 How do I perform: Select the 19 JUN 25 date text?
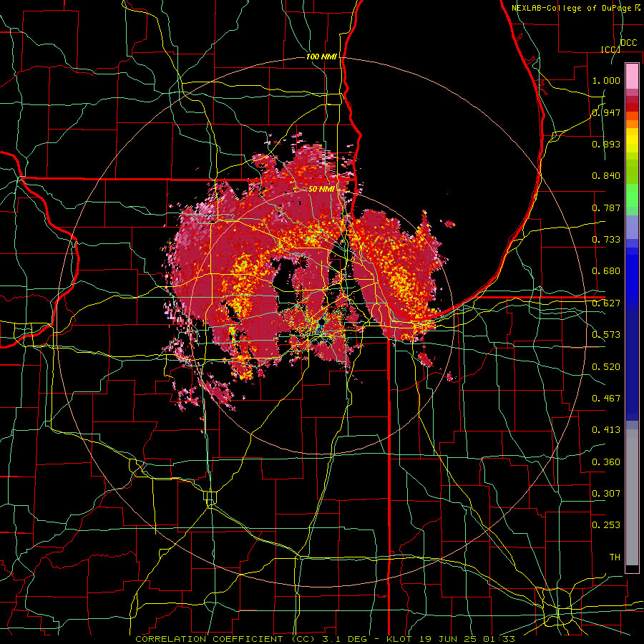[x=447, y=639]
